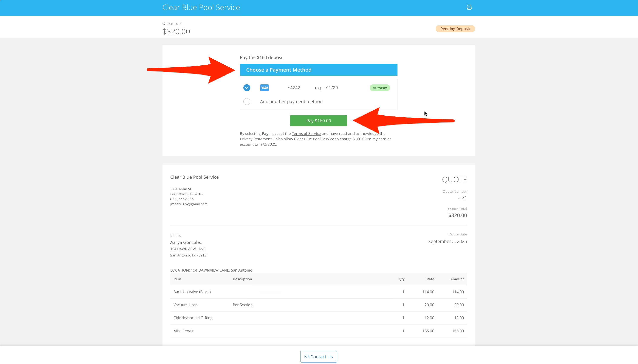Click the Per Section description cell
638x364 pixels.
[242, 305]
